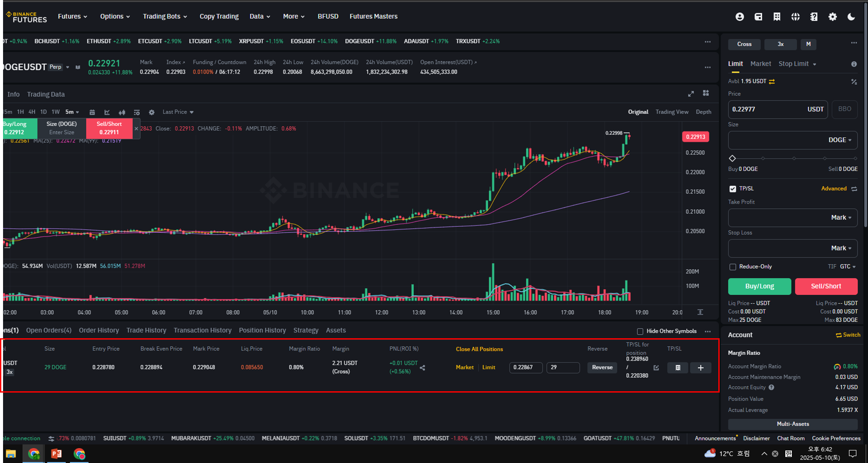The image size is (868, 463).
Task: Open the help guide icon with question mark
Action: click(x=814, y=17)
